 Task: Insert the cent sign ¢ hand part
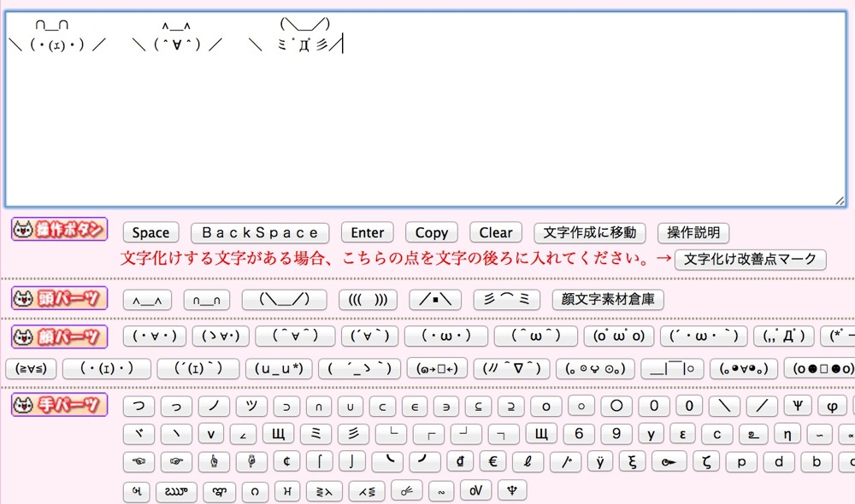[x=286, y=462]
